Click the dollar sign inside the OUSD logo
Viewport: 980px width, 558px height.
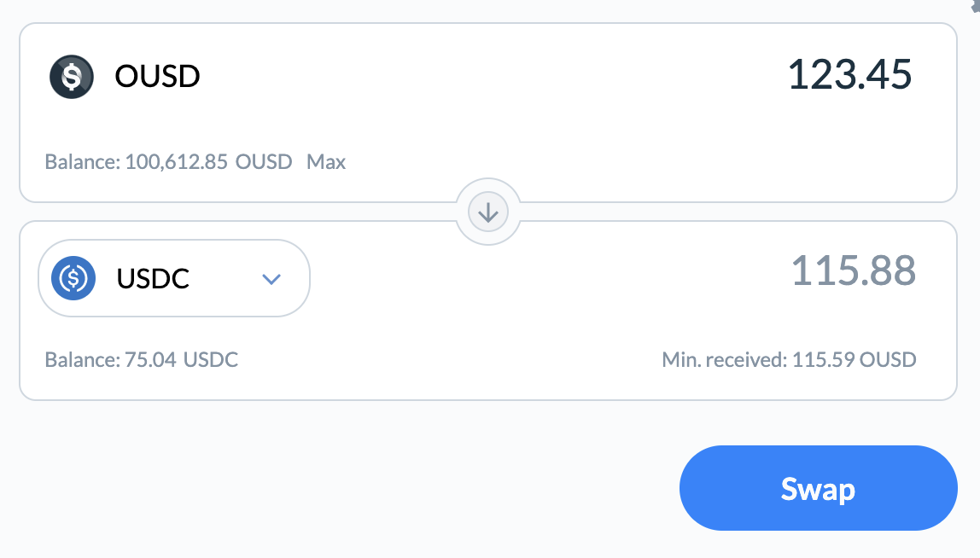(x=72, y=76)
